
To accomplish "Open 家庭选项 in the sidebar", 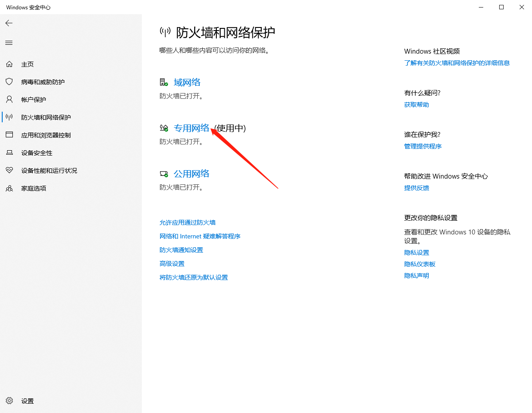I will tap(34, 188).
